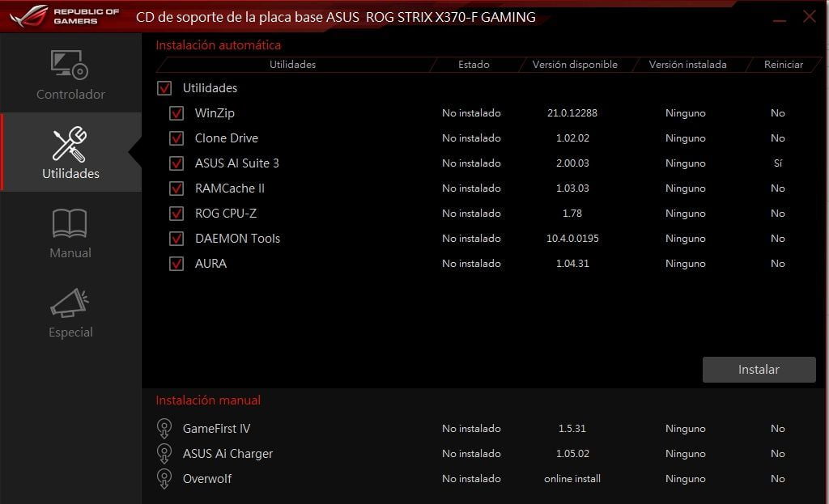Click Clone Drive version 1.02.02
Image resolution: width=829 pixels, height=504 pixels.
coord(572,138)
